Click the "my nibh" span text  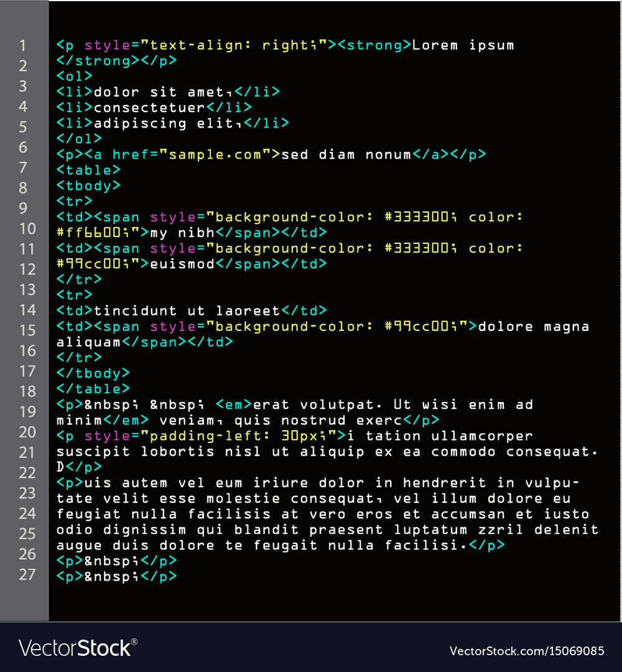click(182, 233)
